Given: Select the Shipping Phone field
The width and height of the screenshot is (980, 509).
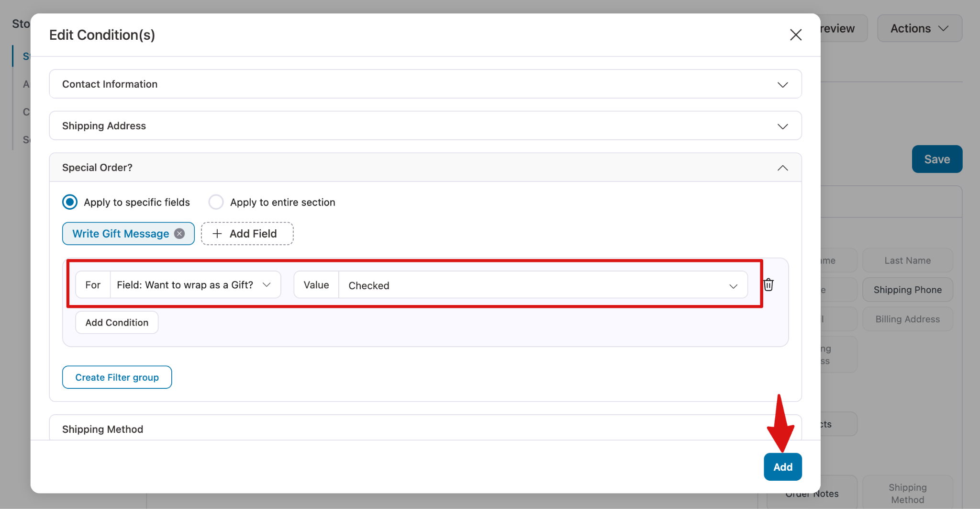Looking at the screenshot, I should (x=907, y=290).
